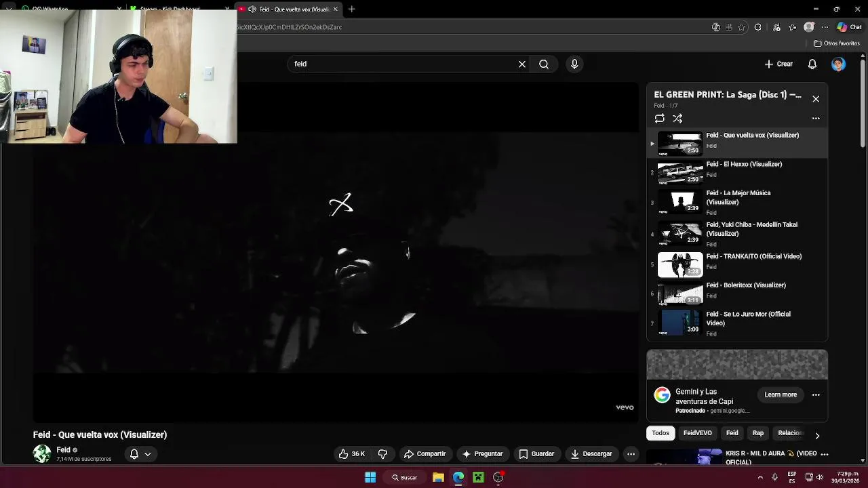Open a new browser tab with plus
This screenshot has width=868, height=488.
pos(351,9)
